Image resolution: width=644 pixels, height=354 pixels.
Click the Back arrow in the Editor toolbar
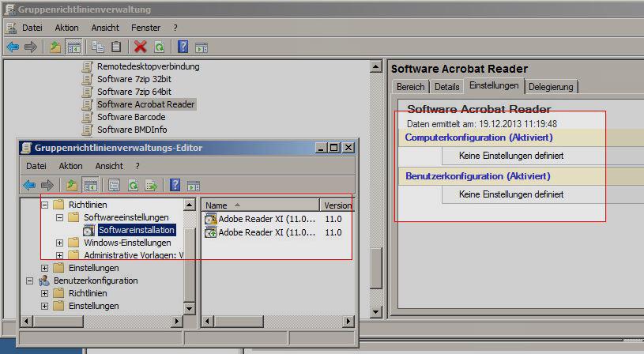click(29, 185)
